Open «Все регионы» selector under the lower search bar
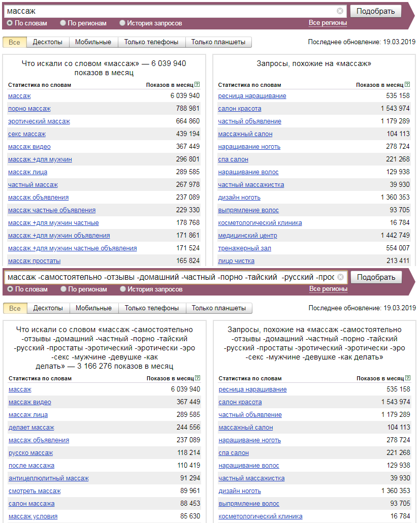The width and height of the screenshot is (420, 523). tap(328, 289)
